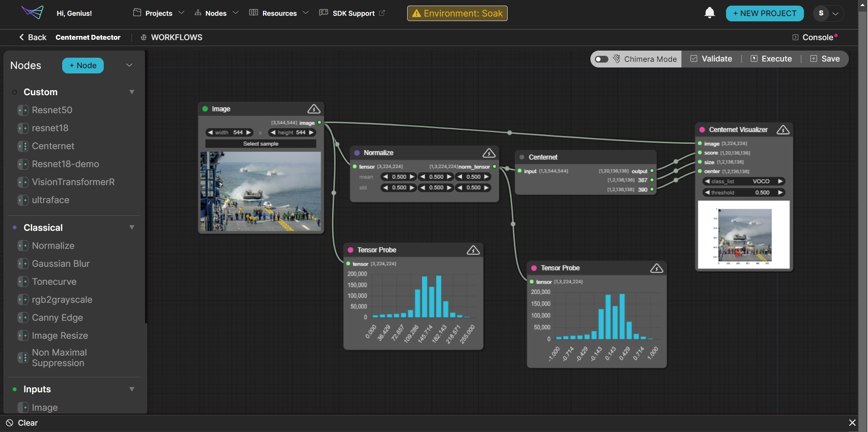Click the + NEW PROJECT button
This screenshot has height=432, width=868.
point(764,13)
